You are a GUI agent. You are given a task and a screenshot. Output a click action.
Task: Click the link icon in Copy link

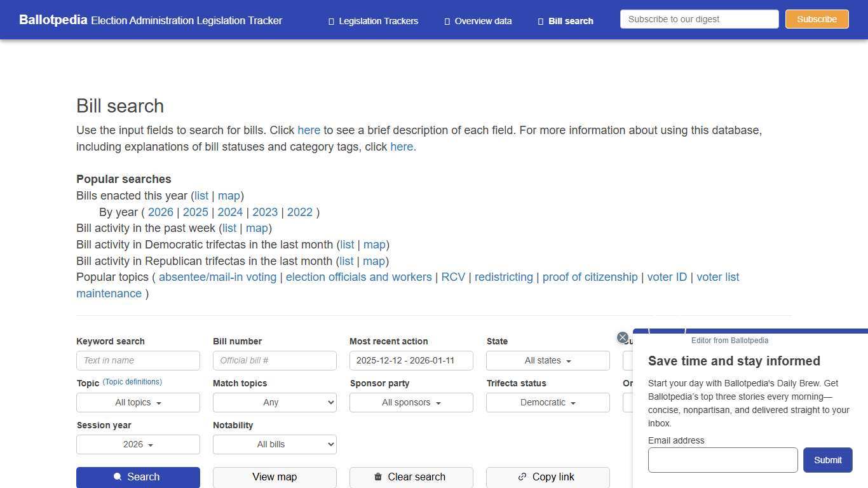point(522,477)
